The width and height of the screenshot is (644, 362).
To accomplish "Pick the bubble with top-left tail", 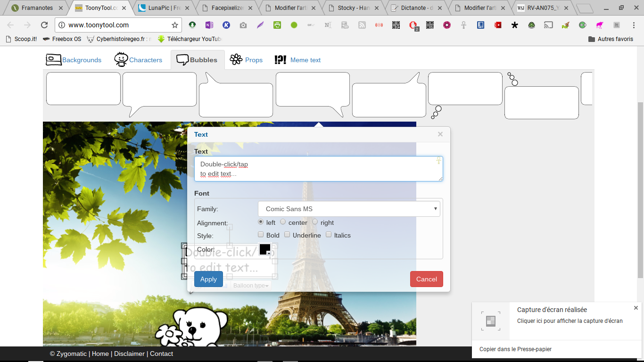I will (x=236, y=94).
